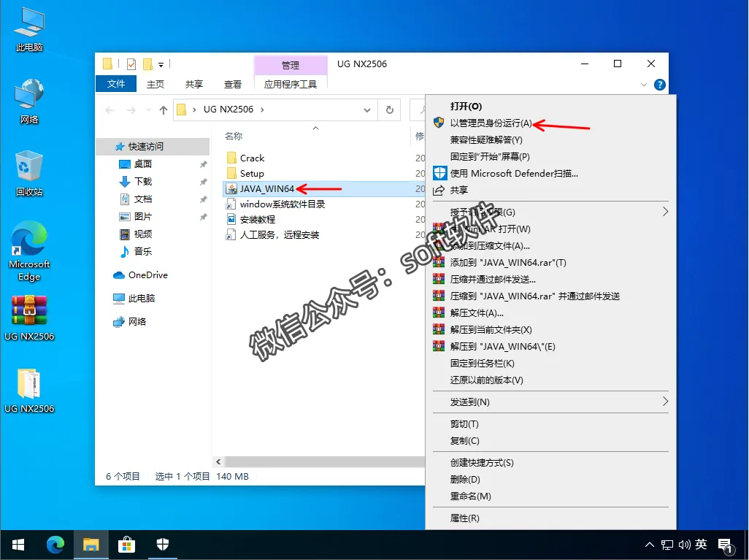
Task: Open the 应用程序工具 tab
Action: (x=291, y=84)
